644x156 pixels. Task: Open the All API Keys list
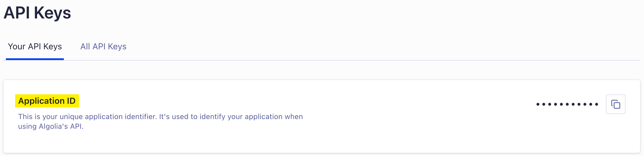pos(103,47)
